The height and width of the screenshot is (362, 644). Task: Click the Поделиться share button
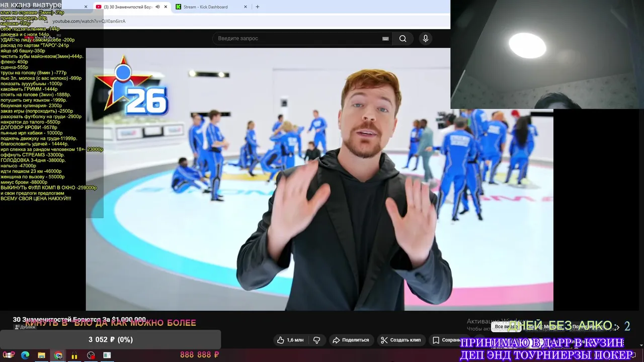(351, 340)
